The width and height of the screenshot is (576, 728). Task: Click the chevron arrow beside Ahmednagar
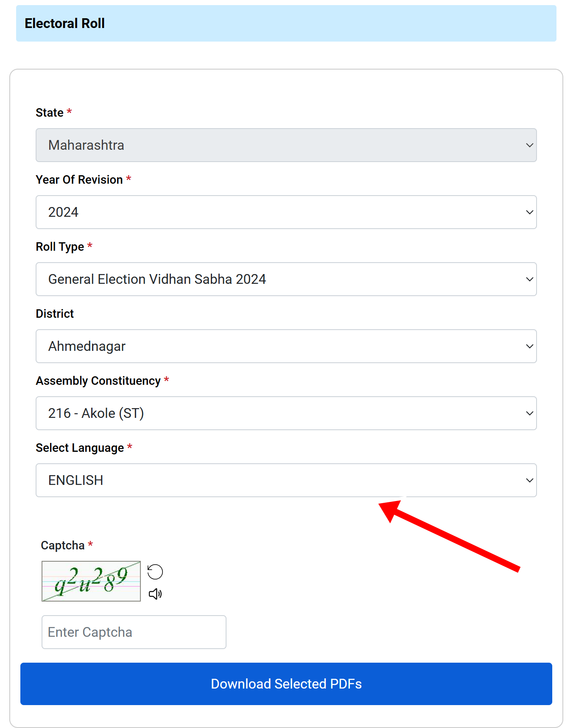[529, 346]
